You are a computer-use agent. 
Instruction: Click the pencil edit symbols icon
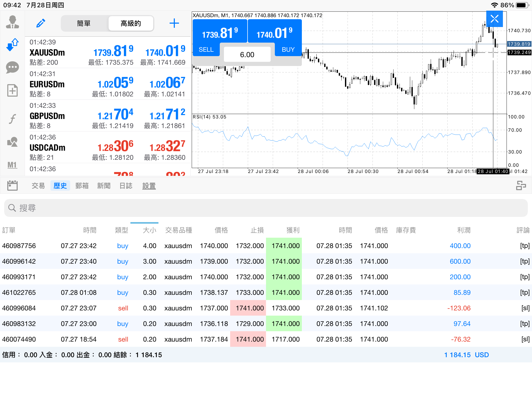click(41, 23)
